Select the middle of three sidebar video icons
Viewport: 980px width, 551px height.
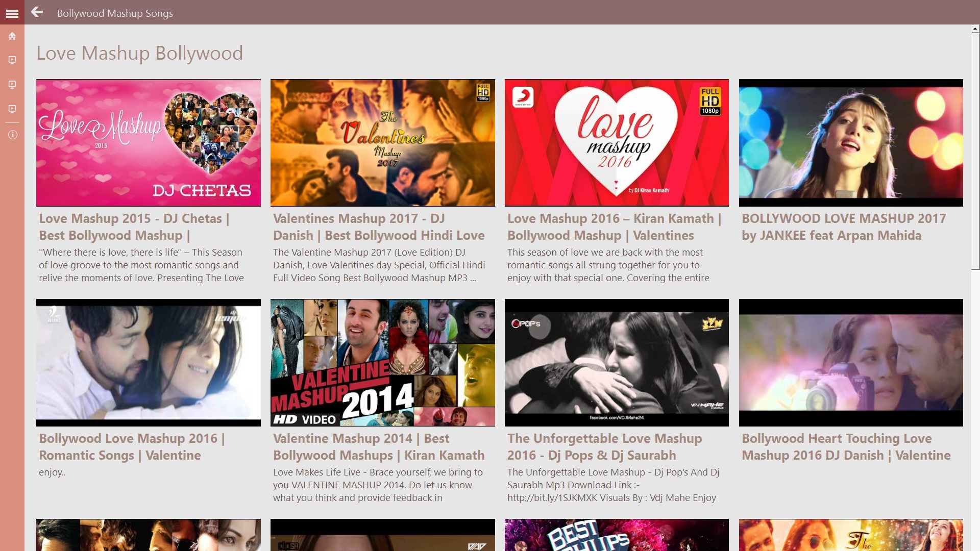[x=12, y=85]
